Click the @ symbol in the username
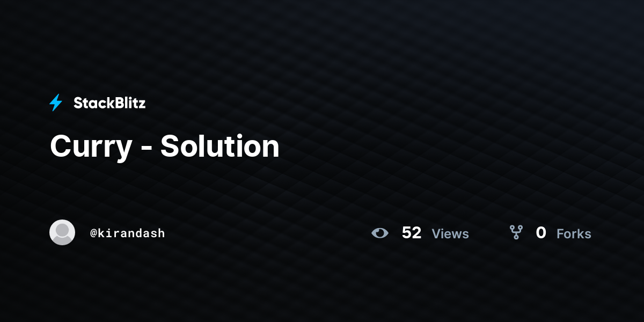 [93, 233]
